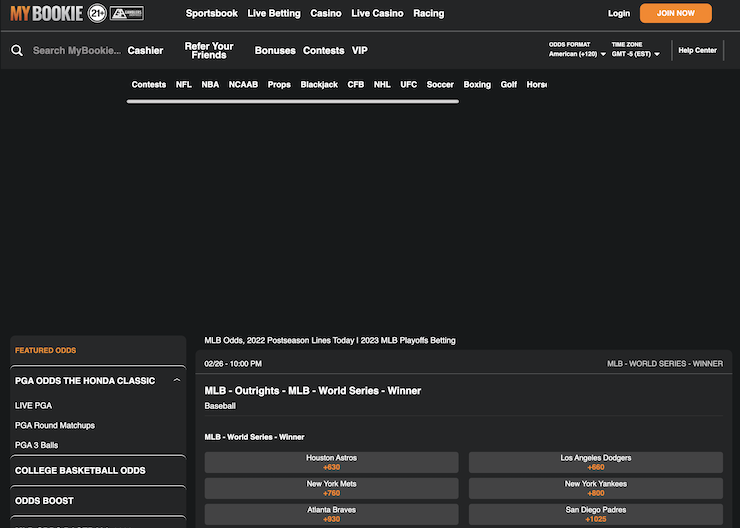Open PGA Round Matchups

tap(55, 425)
